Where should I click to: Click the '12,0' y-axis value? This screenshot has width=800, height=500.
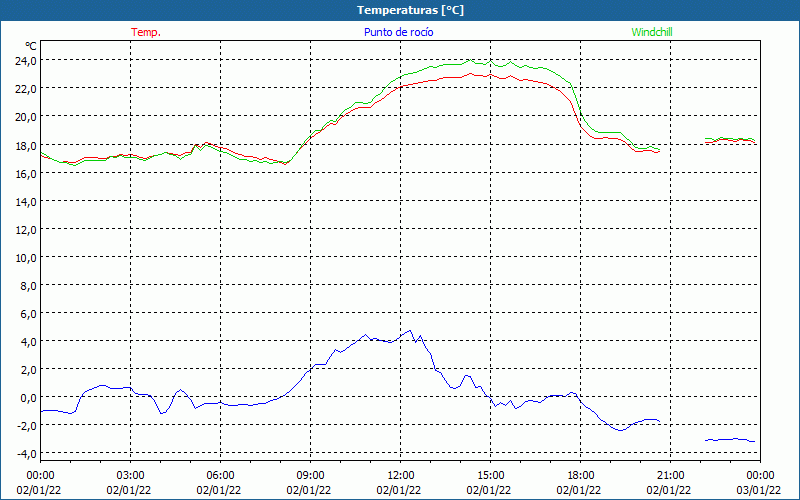(26, 230)
